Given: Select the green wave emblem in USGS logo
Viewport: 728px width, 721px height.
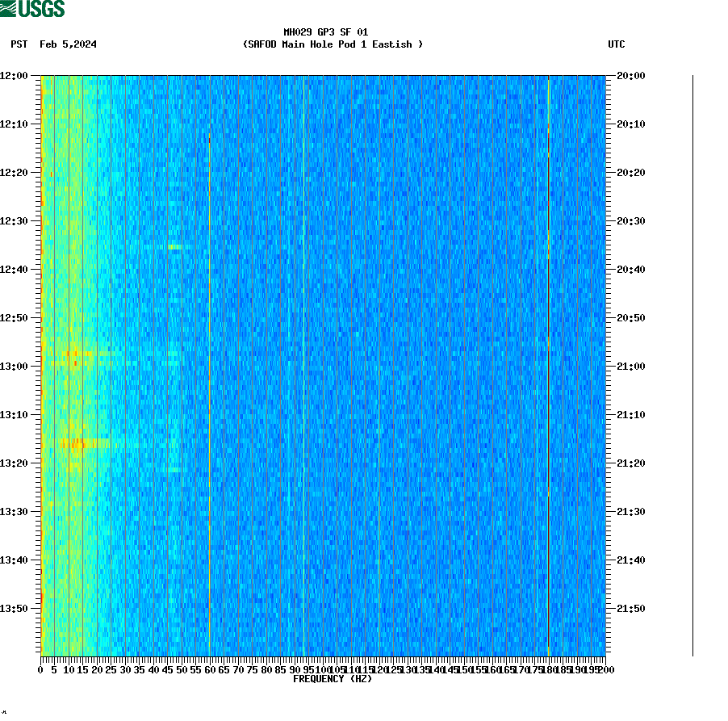Looking at the screenshot, I should pyautogui.click(x=8, y=9).
